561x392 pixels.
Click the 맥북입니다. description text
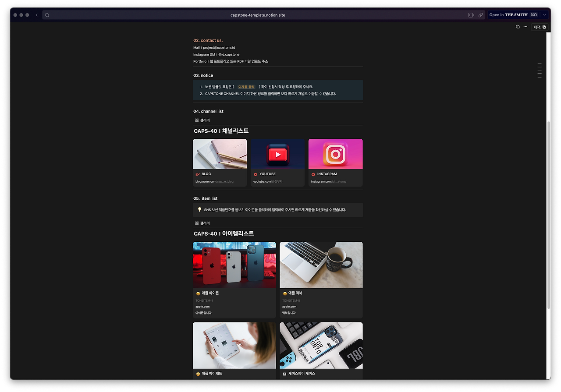click(x=289, y=313)
